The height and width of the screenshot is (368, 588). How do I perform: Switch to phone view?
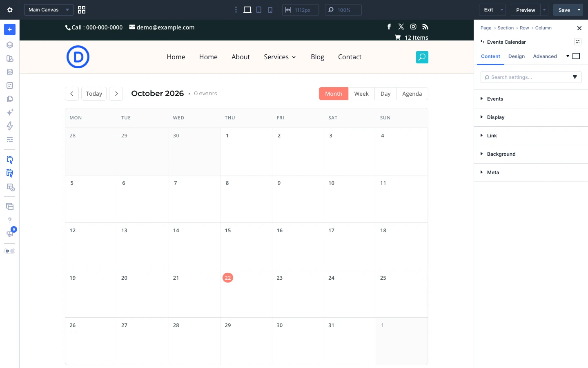270,10
